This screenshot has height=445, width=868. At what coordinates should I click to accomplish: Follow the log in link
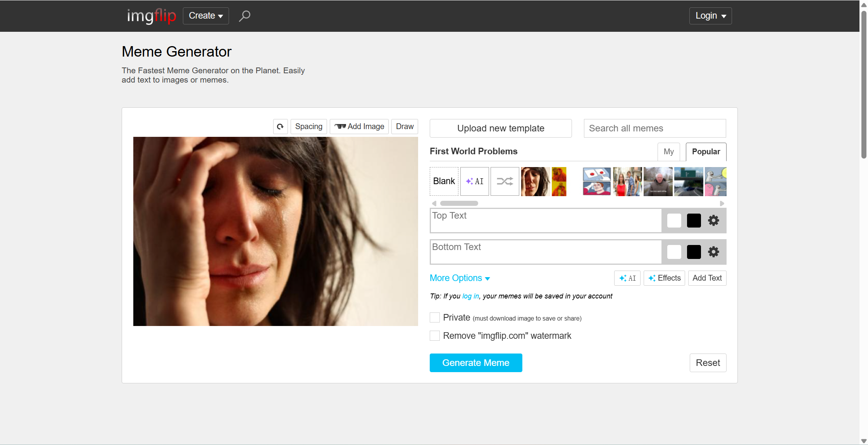[x=470, y=296]
